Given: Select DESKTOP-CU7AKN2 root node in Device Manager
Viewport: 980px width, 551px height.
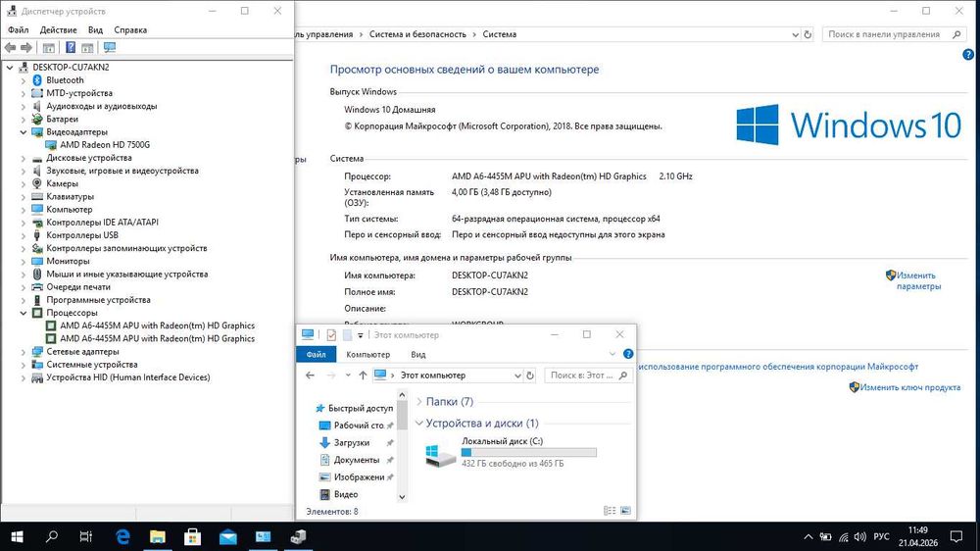Looking at the screenshot, I should pos(71,67).
